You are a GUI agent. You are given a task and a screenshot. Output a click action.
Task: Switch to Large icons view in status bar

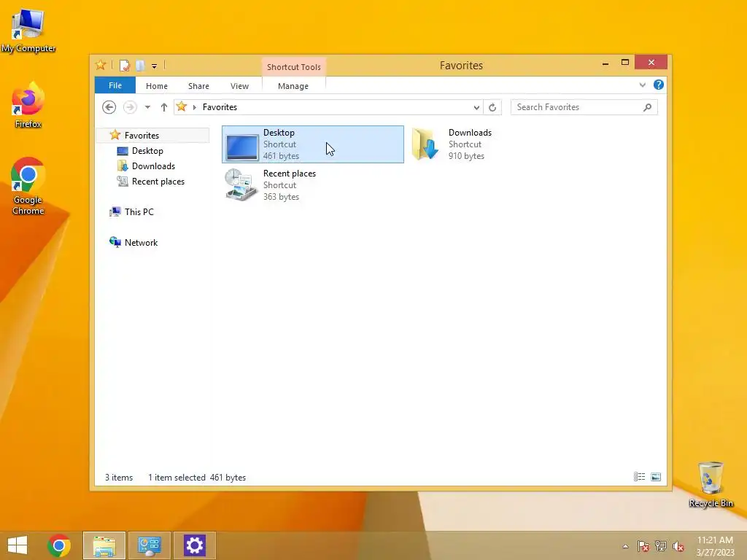tap(656, 477)
